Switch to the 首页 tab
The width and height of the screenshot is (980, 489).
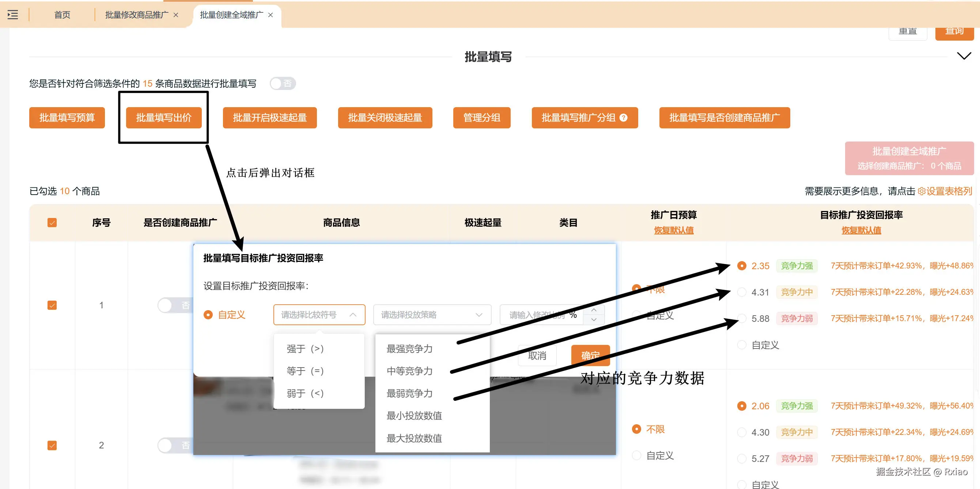pyautogui.click(x=63, y=15)
